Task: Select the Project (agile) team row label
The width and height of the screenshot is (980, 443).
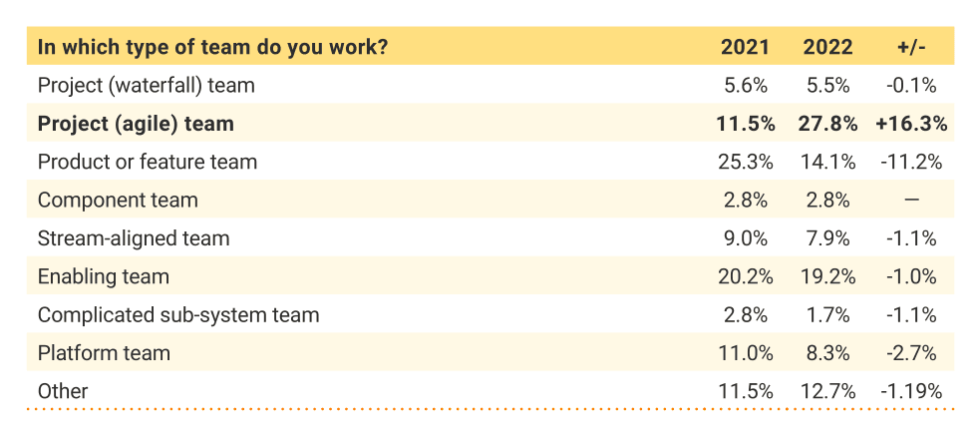Action: [x=136, y=124]
